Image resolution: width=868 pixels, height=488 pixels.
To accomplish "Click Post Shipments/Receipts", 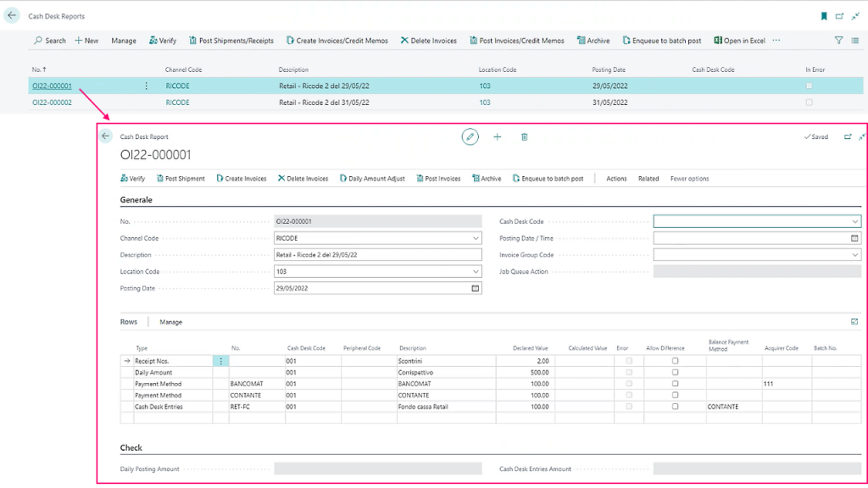I will [x=231, y=41].
